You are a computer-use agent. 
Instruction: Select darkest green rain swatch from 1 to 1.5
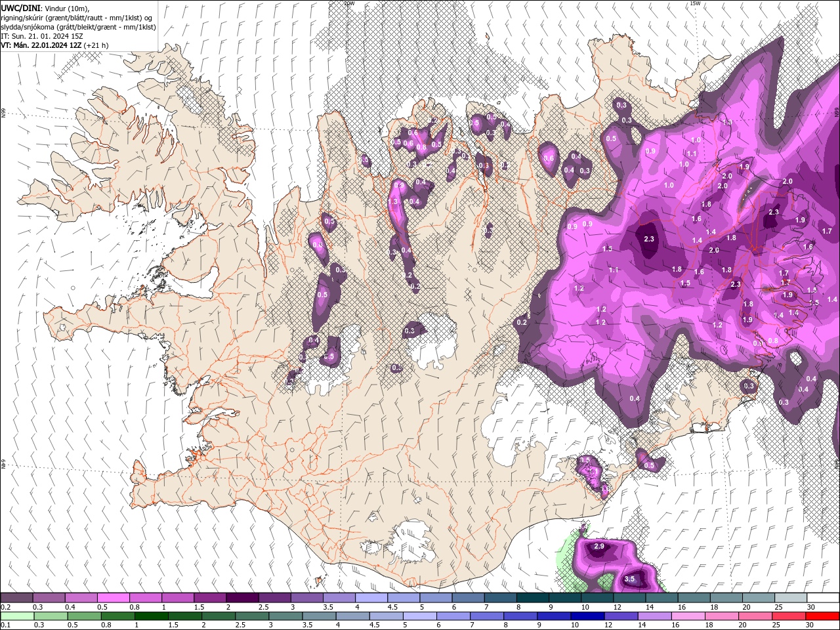[x=151, y=616]
